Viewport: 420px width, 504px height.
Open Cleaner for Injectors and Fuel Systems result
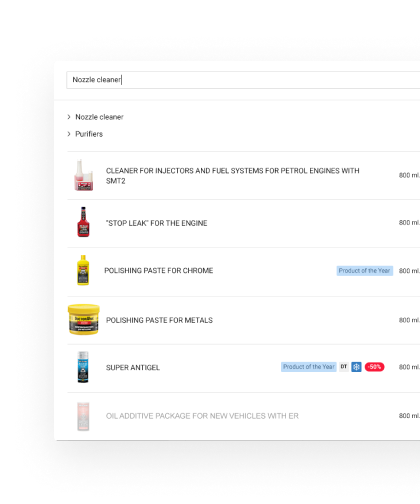(233, 176)
